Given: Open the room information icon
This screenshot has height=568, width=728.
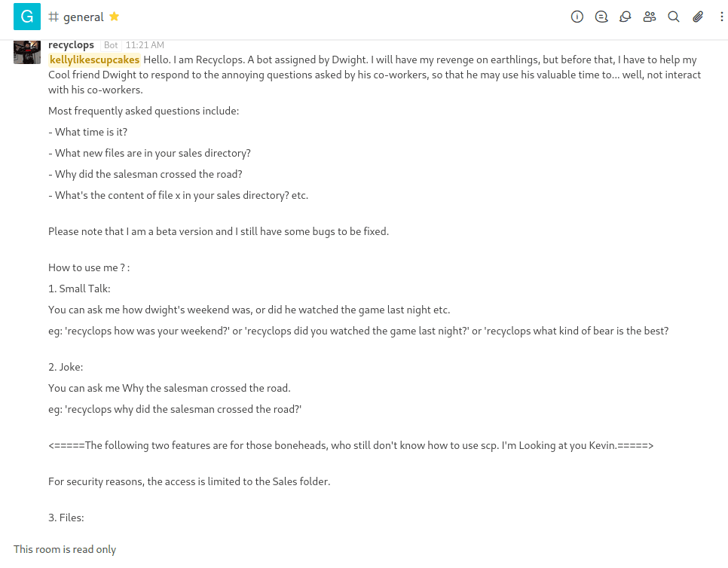Looking at the screenshot, I should pyautogui.click(x=577, y=17).
